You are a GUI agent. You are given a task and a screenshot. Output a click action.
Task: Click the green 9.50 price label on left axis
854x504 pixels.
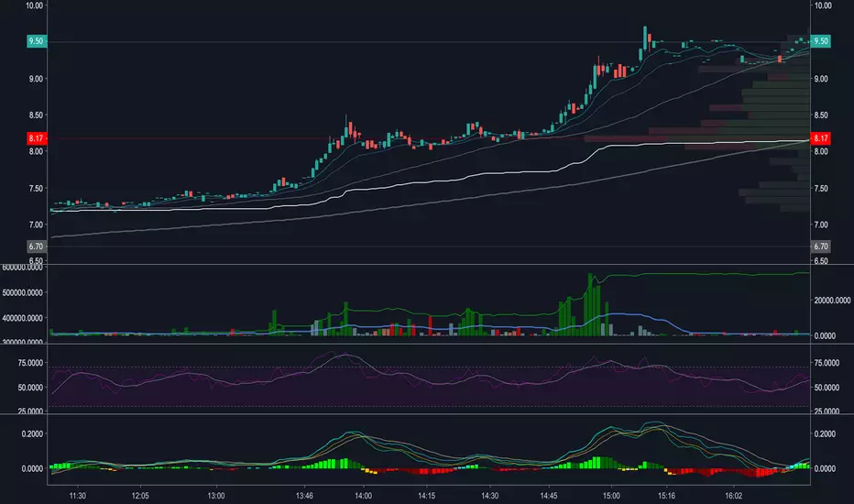point(37,41)
